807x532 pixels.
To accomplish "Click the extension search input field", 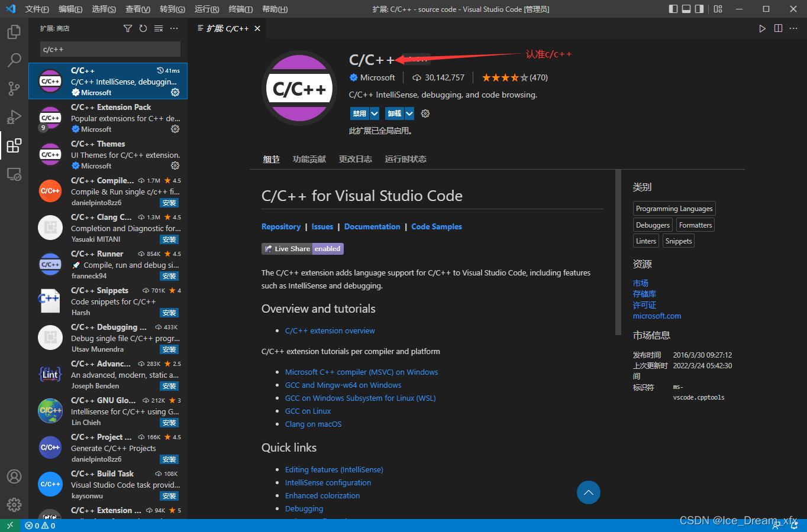I will click(x=110, y=49).
